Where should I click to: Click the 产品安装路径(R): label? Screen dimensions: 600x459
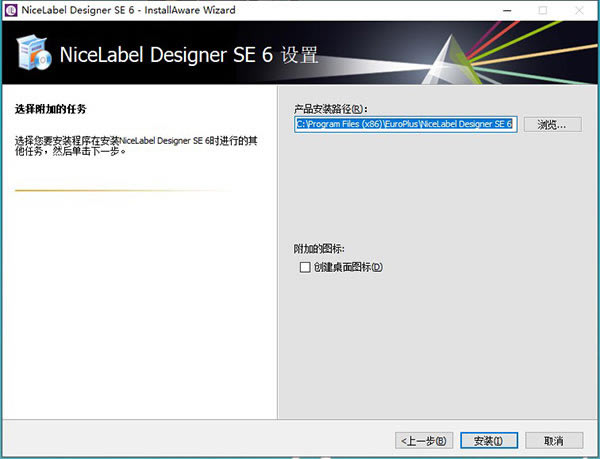(331, 107)
